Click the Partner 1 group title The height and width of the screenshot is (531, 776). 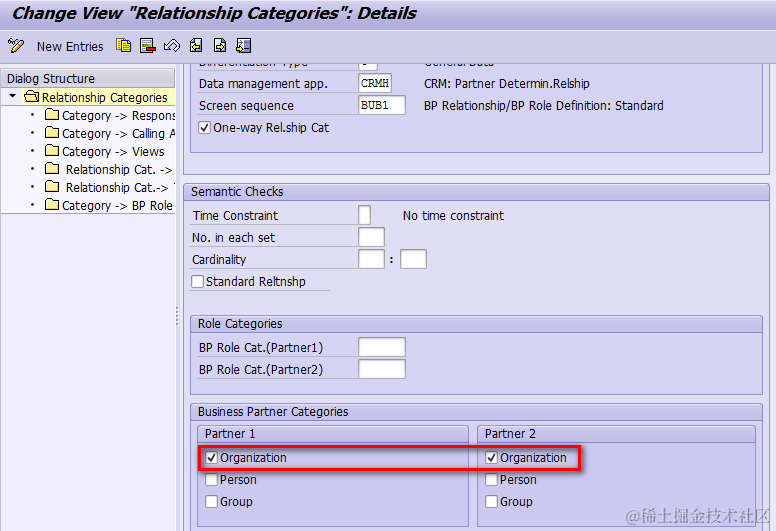click(x=230, y=434)
